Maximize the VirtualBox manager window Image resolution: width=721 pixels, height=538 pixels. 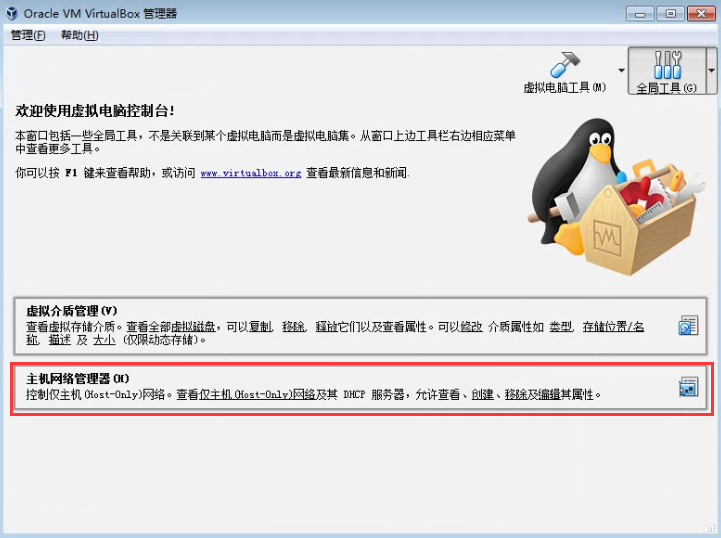click(670, 14)
